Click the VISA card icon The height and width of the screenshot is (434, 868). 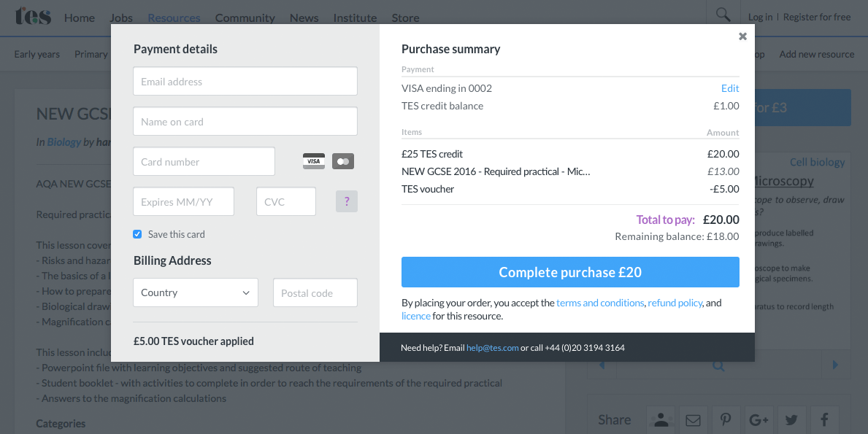pyautogui.click(x=314, y=161)
